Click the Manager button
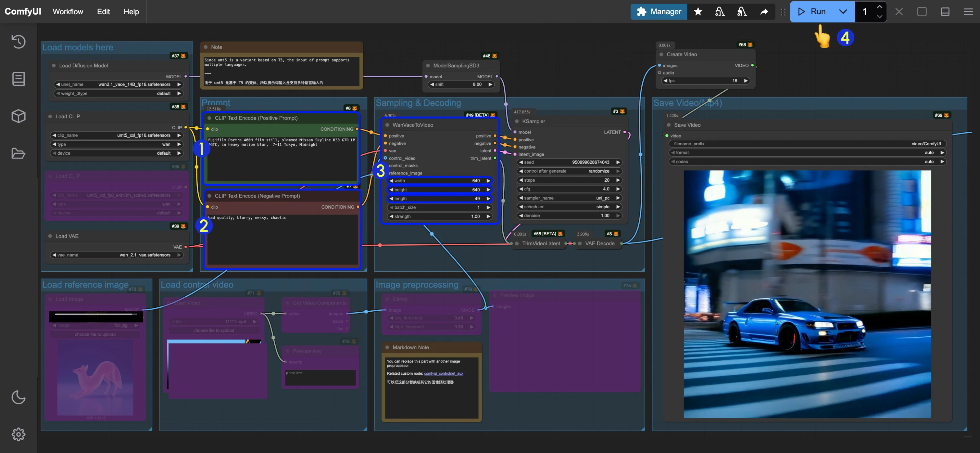This screenshot has width=980, height=453. (x=659, y=12)
